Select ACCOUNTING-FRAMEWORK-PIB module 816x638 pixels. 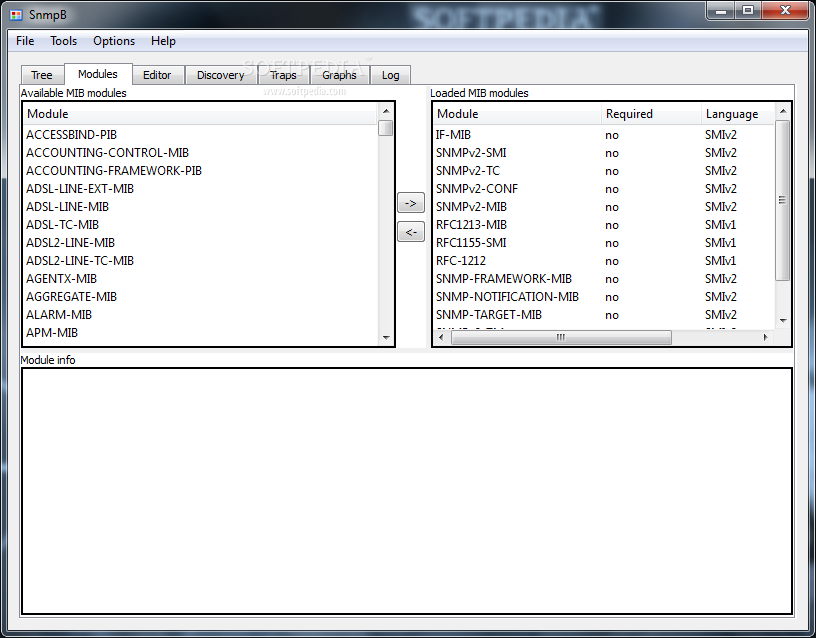click(113, 171)
